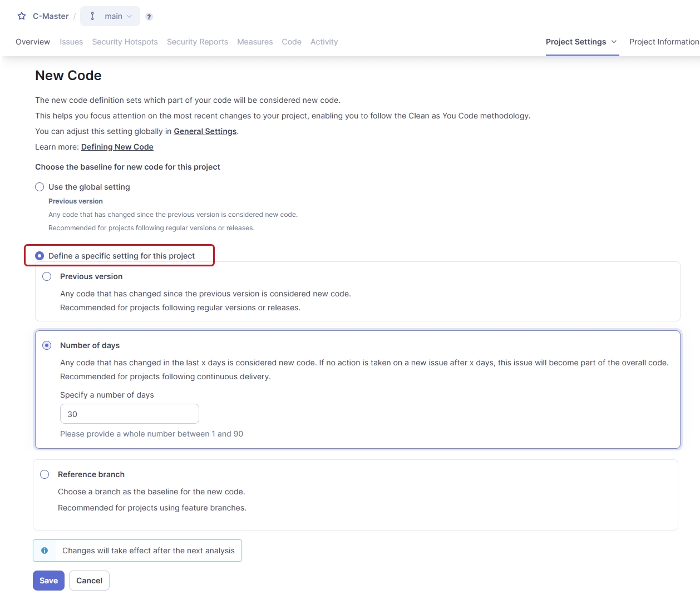Follow the Defining New Code link

point(117,147)
